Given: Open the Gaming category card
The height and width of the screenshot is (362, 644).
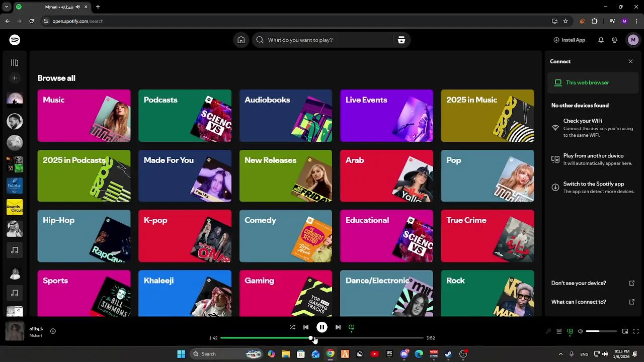Looking at the screenshot, I should coord(286,294).
